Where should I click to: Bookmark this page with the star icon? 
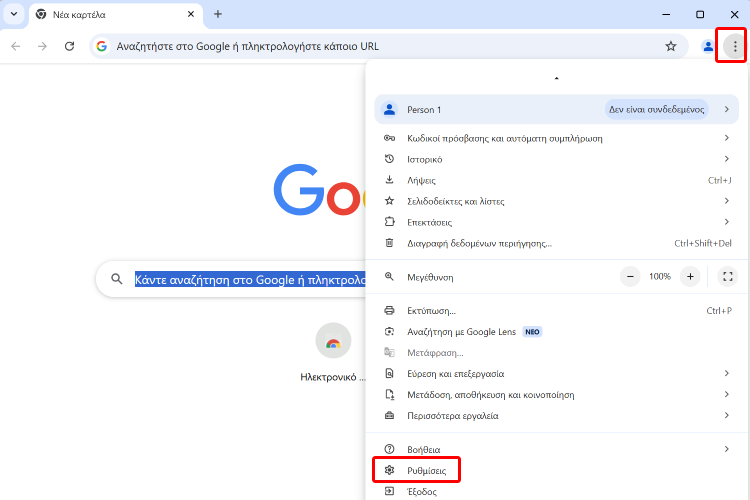671,46
